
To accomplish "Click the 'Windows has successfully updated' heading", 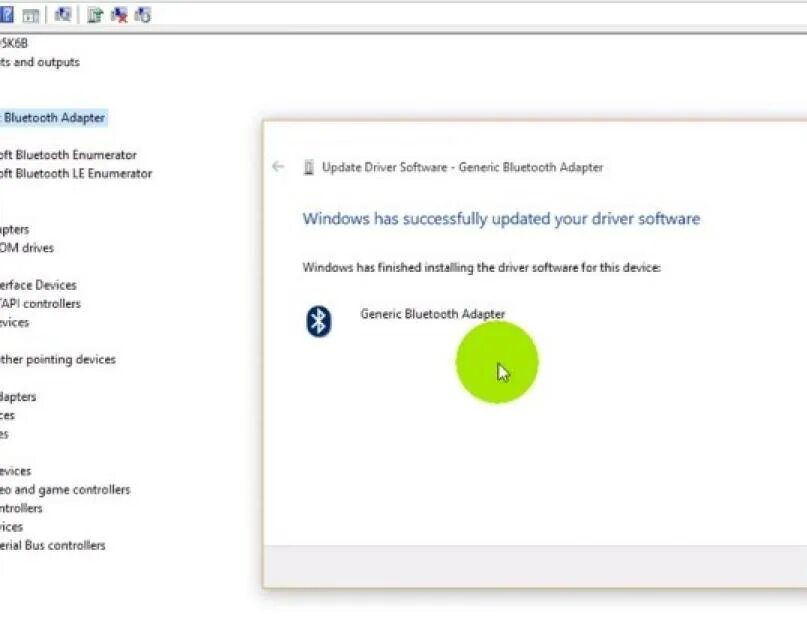I will (501, 219).
